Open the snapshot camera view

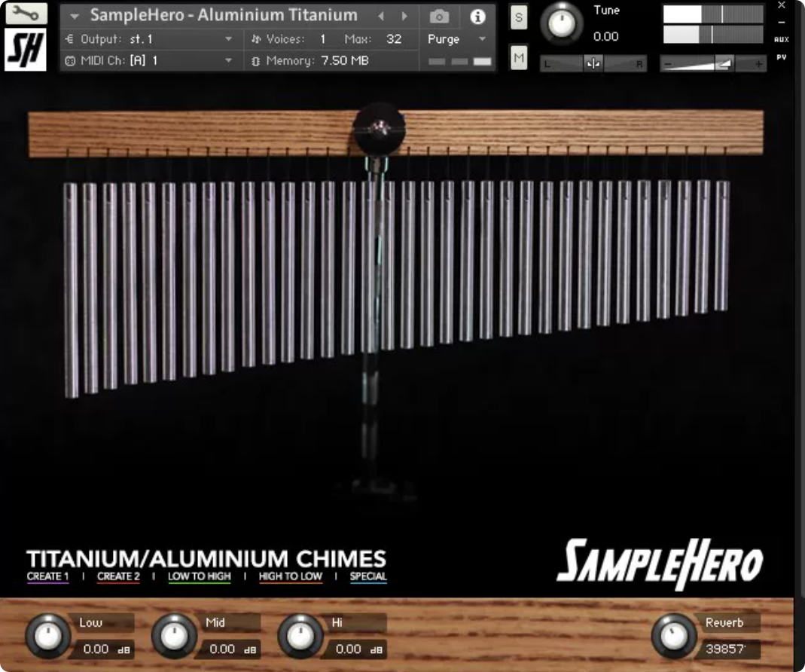pos(439,17)
